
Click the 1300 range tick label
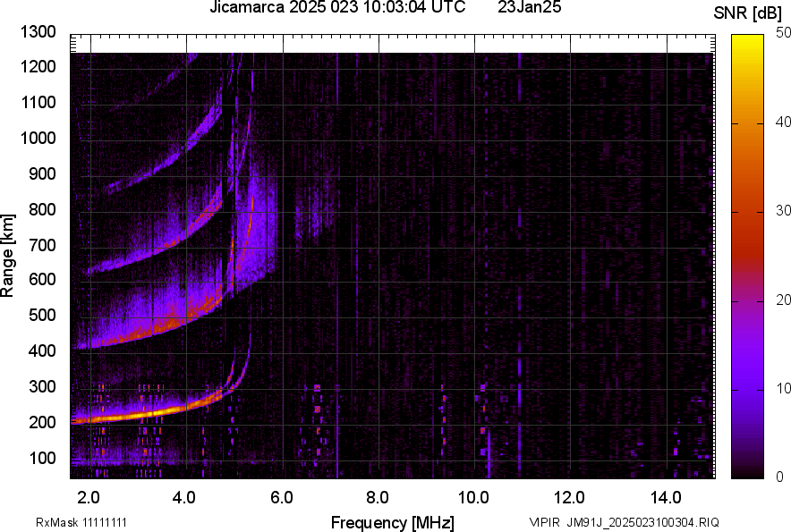(x=39, y=32)
